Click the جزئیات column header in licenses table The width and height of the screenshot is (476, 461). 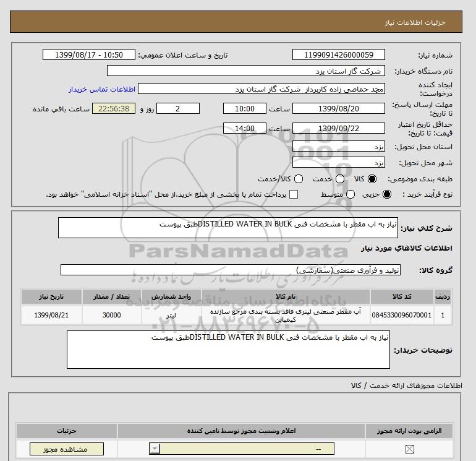point(67,431)
